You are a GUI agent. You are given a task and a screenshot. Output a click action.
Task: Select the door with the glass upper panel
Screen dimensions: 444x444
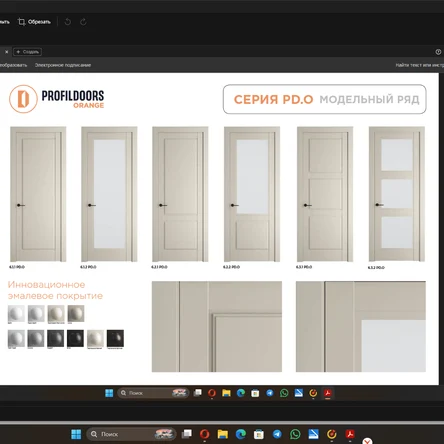[252, 194]
